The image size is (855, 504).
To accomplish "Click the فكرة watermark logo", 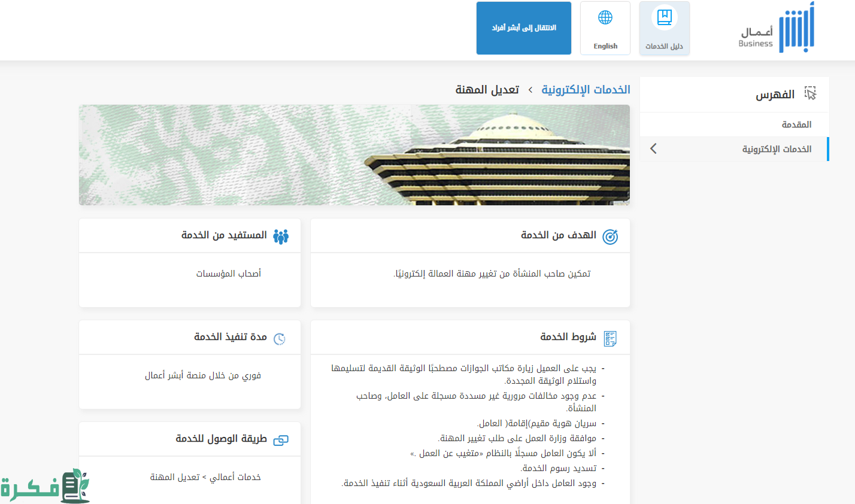I will point(45,486).
